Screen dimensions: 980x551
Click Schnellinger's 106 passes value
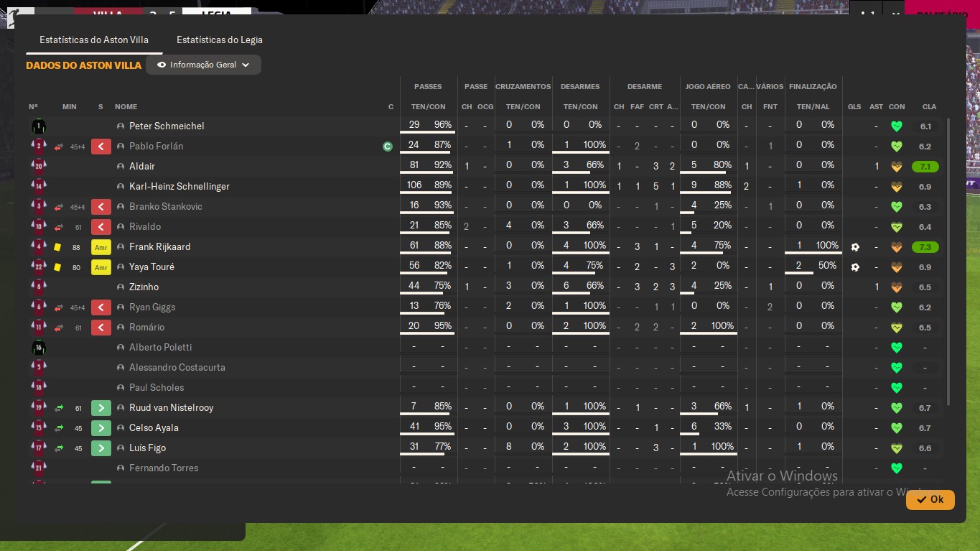(414, 185)
